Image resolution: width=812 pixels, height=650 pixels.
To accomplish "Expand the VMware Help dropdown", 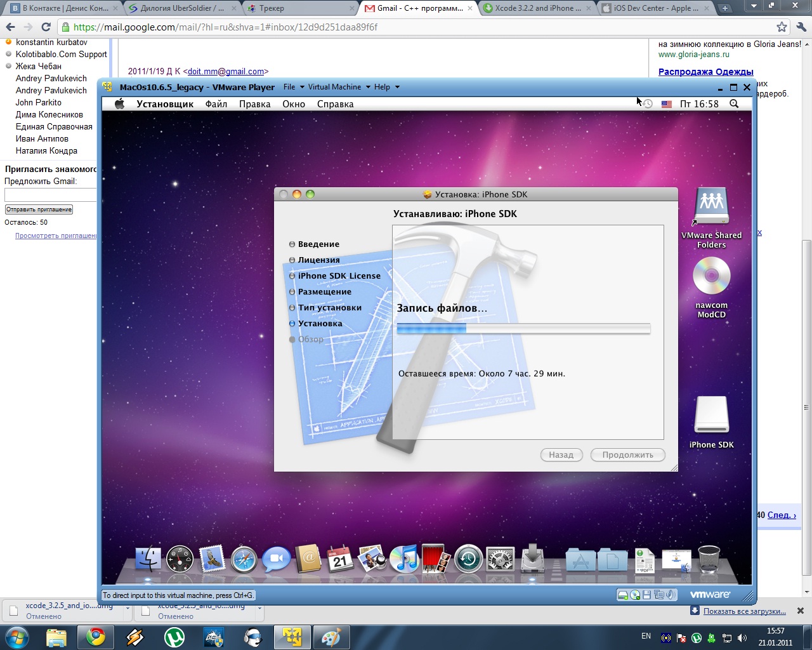I will 386,87.
